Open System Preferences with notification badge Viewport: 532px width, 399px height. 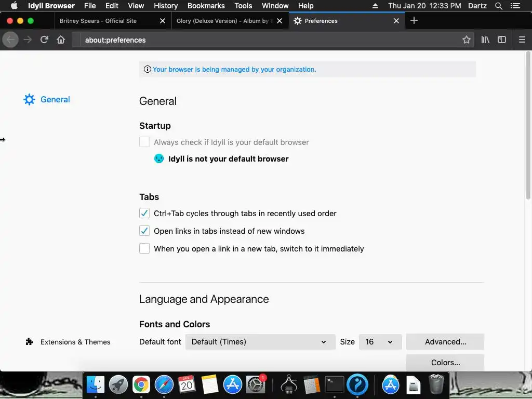click(256, 385)
